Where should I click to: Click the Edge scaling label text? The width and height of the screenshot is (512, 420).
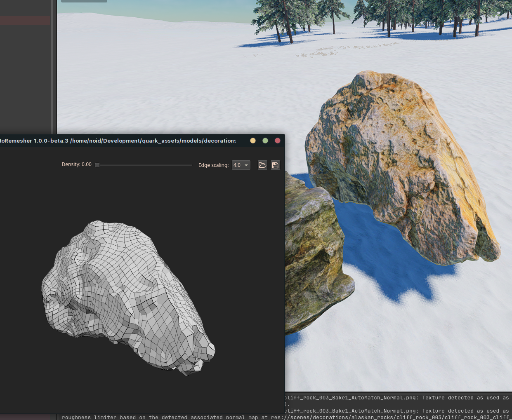tap(213, 165)
